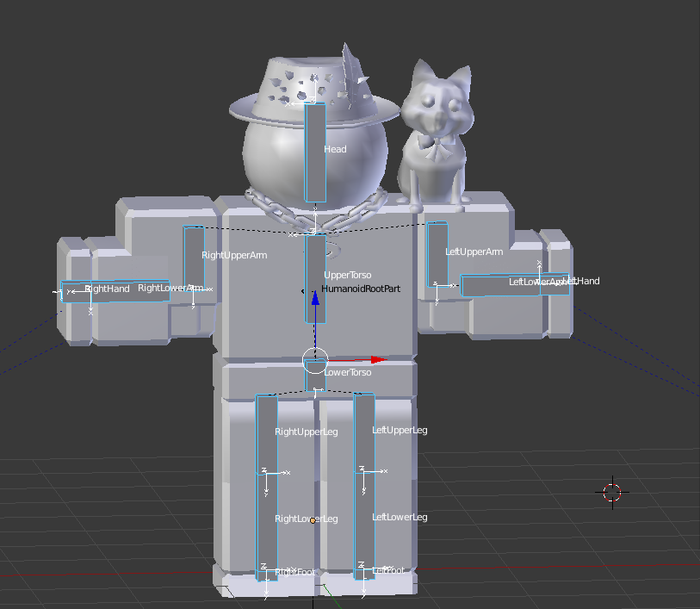Click the 3D cursor crosshair on the floor
This screenshot has height=609, width=700.
[x=610, y=491]
